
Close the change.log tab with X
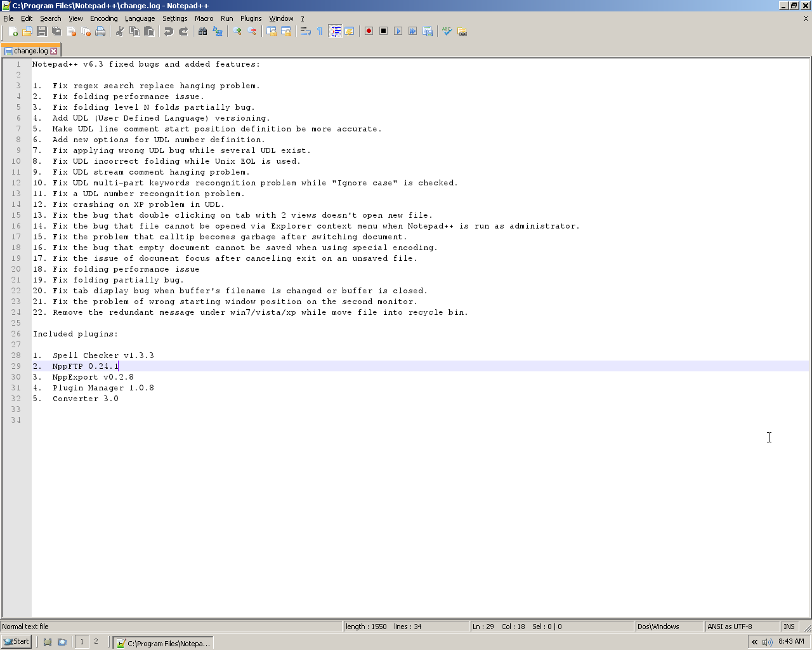tap(54, 51)
